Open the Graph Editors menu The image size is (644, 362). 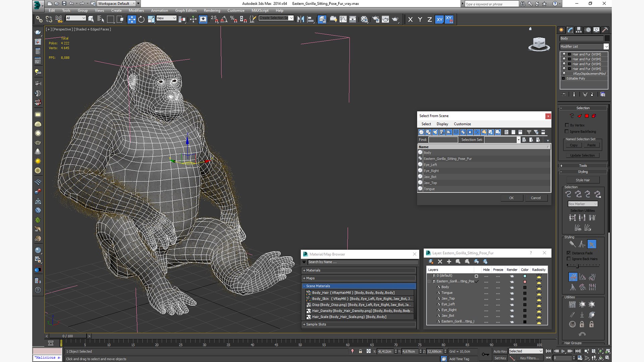[x=186, y=10]
